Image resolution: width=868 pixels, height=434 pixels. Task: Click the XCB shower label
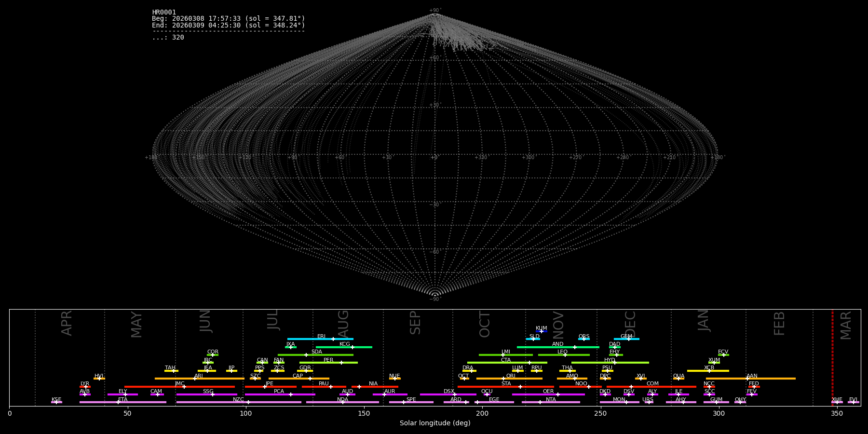[x=709, y=368]
